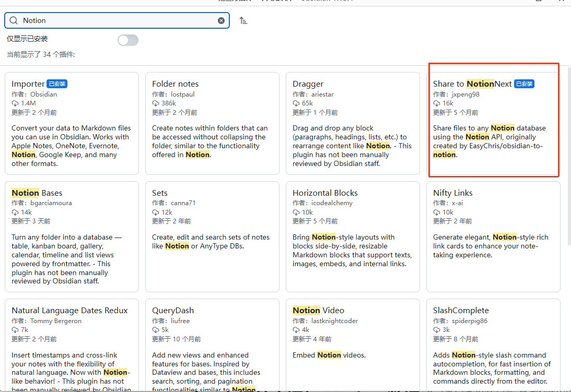This screenshot has height=392, width=571.
Task: Click download icon next to 14k
Action: point(15,212)
